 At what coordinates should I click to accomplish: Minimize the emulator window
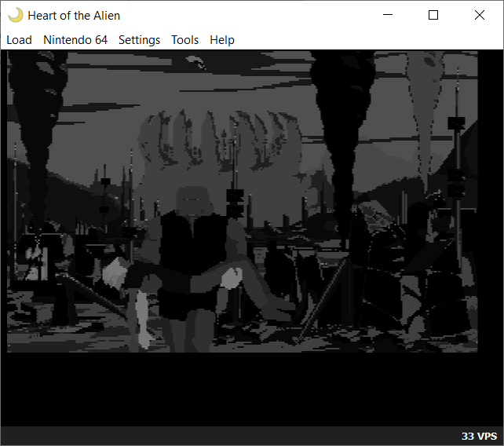pyautogui.click(x=388, y=15)
